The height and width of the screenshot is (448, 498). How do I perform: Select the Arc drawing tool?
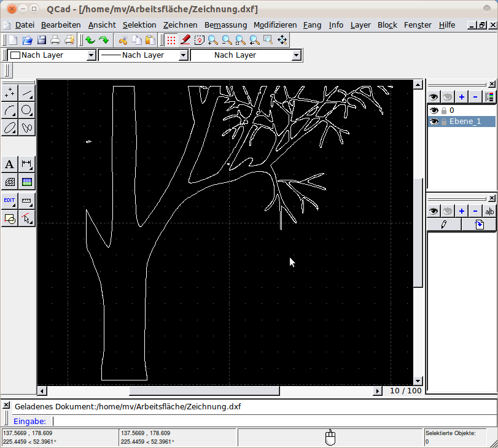click(10, 110)
